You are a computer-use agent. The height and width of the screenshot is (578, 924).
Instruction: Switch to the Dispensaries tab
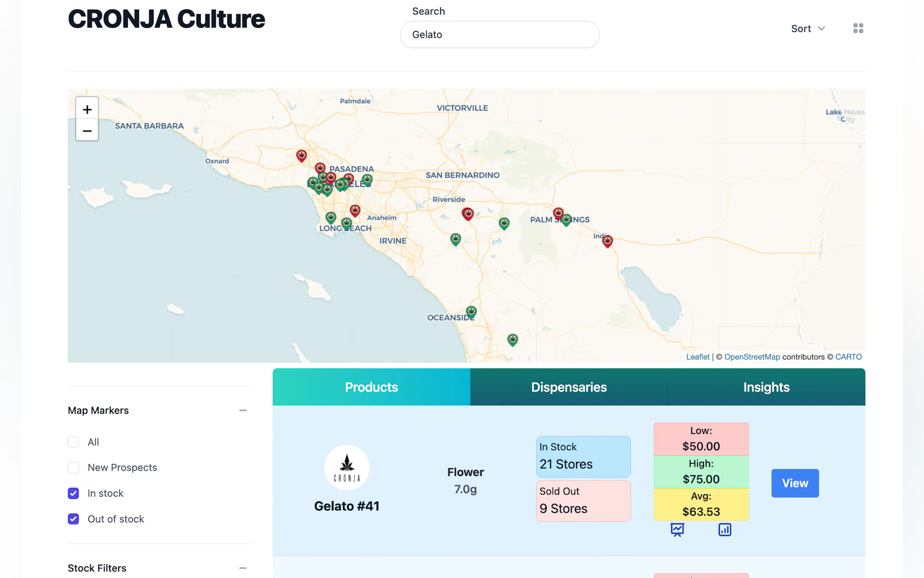pos(568,387)
